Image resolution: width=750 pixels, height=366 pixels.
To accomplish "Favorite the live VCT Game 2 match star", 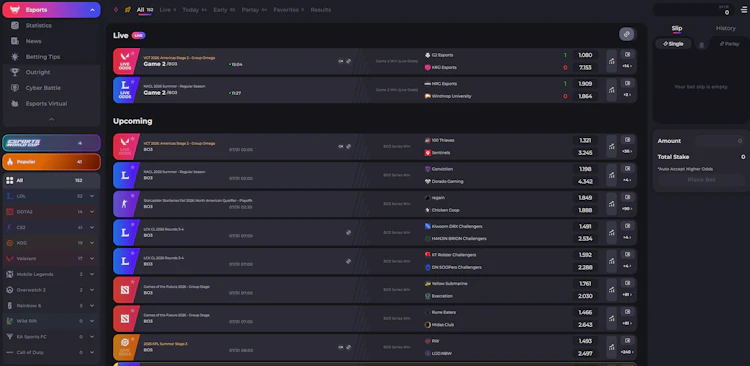I will 132,54.
